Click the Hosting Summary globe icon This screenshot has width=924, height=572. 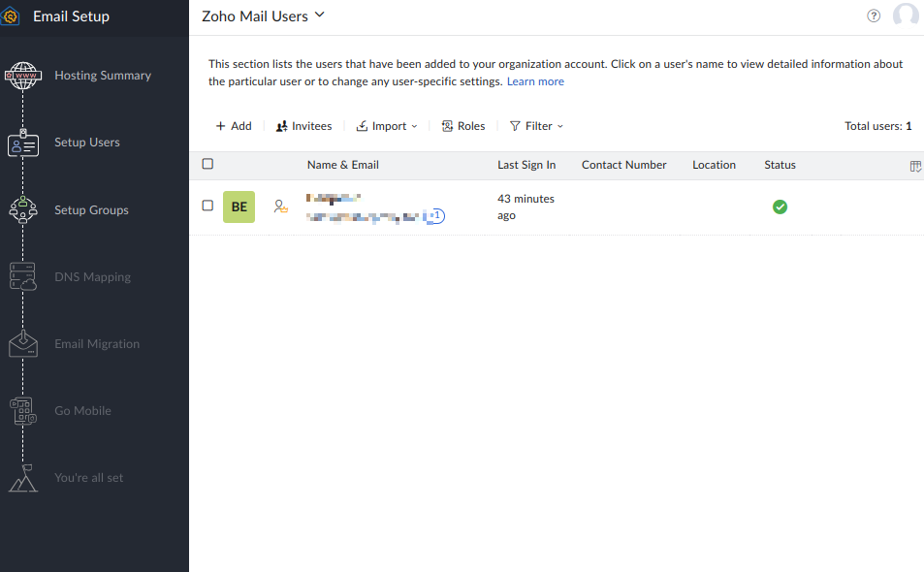(x=22, y=76)
